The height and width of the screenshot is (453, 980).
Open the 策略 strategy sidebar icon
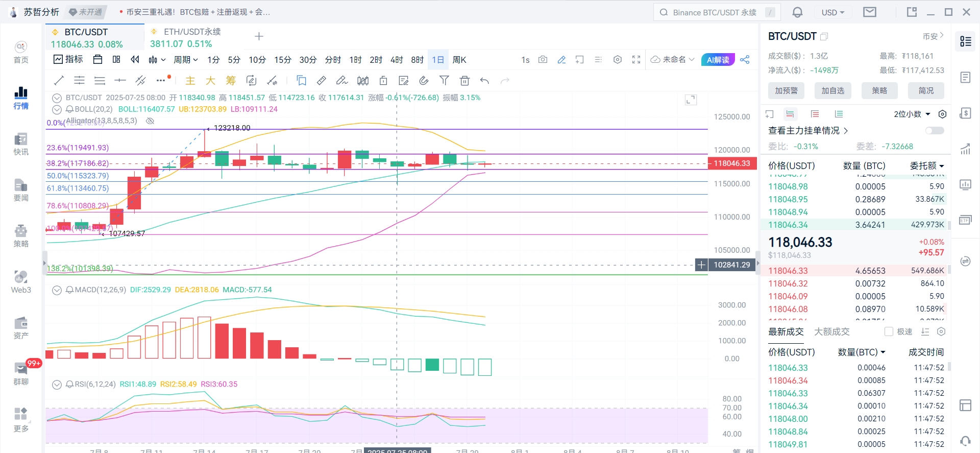pos(21,236)
